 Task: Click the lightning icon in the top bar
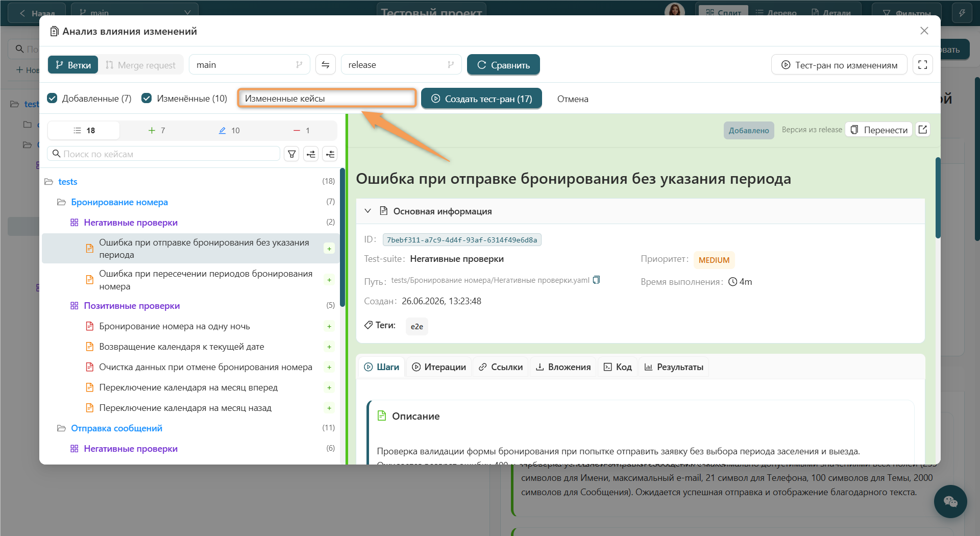pos(962,13)
